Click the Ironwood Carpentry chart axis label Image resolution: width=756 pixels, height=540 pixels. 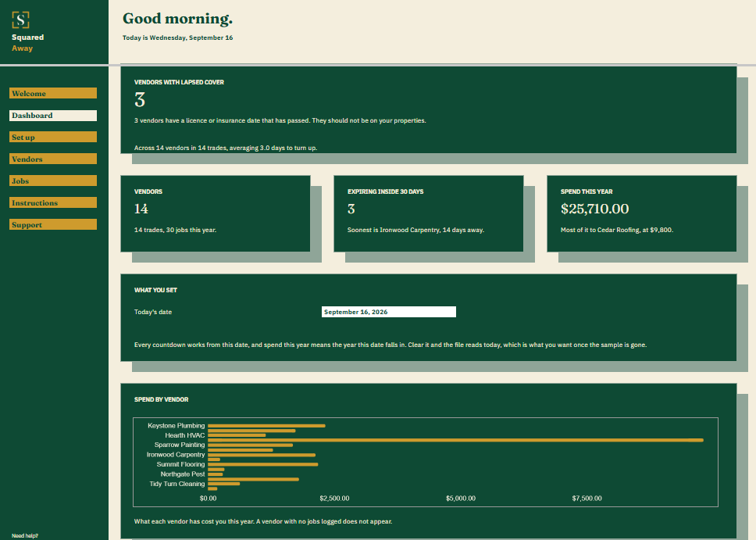click(176, 455)
